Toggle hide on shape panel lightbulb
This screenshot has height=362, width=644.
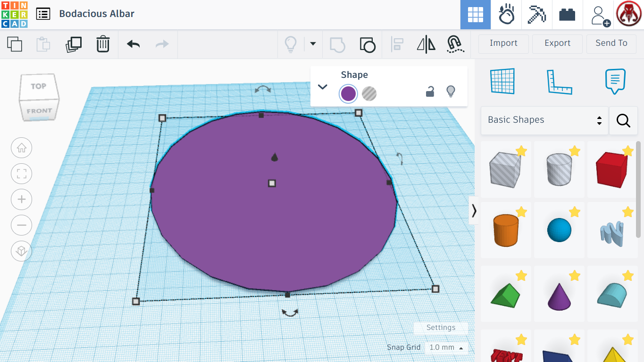(x=451, y=92)
